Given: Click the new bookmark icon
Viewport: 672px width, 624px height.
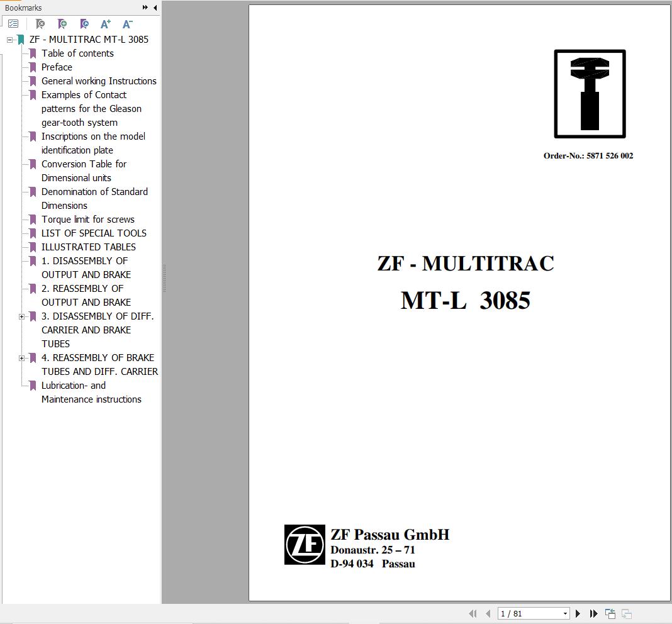Looking at the screenshot, I should coord(62,24).
